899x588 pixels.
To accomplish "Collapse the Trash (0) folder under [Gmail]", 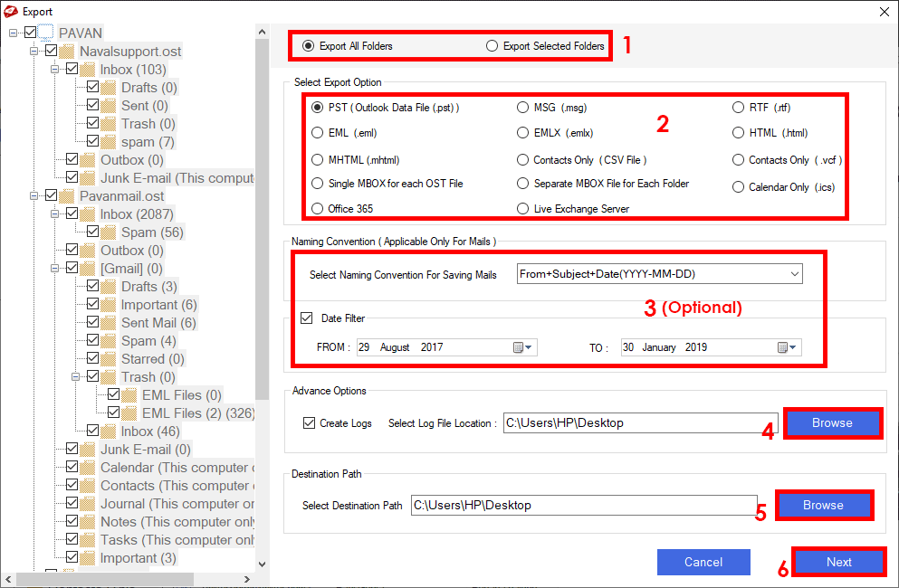I will pyautogui.click(x=75, y=377).
